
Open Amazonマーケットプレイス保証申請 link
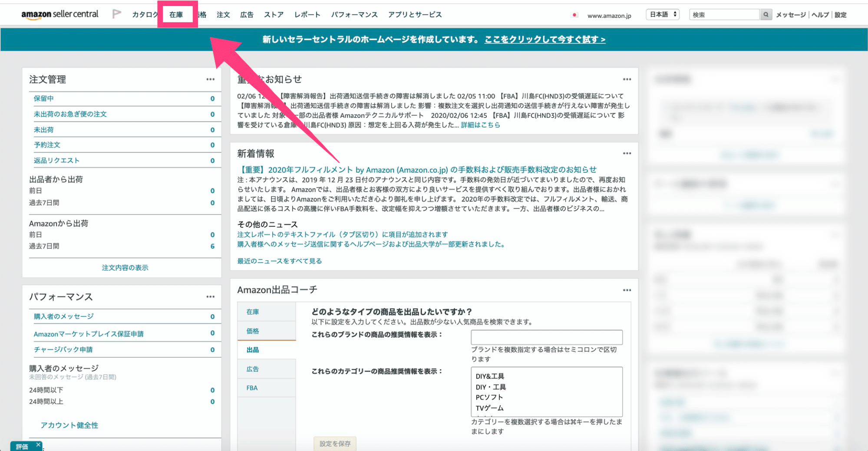89,334
